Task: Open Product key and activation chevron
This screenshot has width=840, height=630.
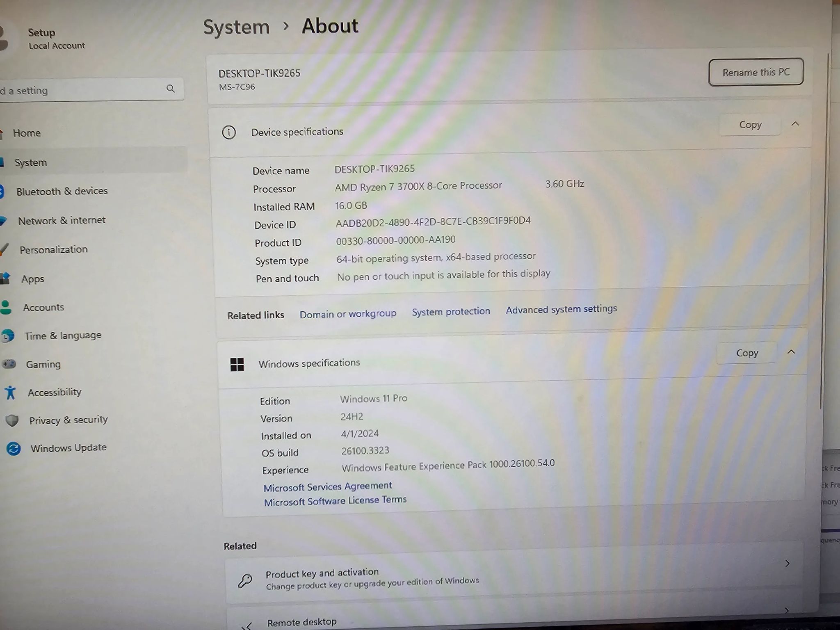Action: (787, 564)
